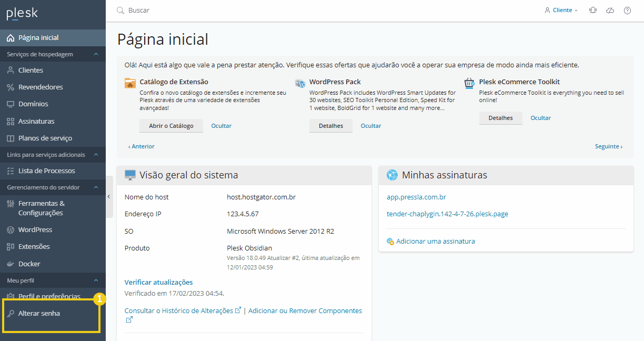Click Microsoft Windows Server 2012 R2 text
Screen dimensions: 644x341
coord(280,232)
